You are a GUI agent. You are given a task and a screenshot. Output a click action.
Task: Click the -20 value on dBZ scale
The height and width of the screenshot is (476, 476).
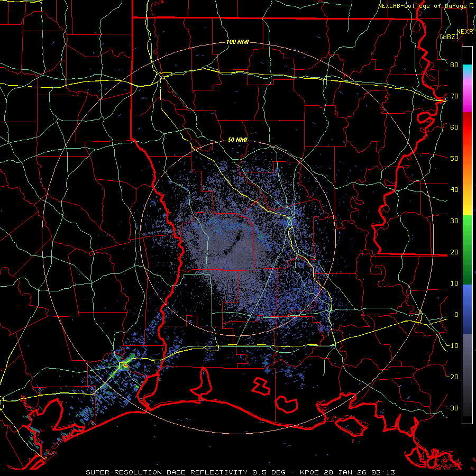pyautogui.click(x=452, y=377)
